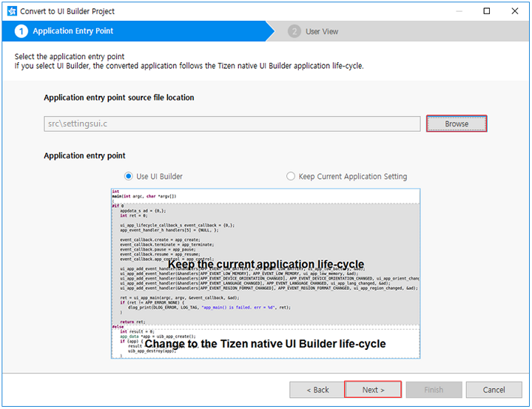Switch to the User View step
532x409 pixels.
pos(322,32)
